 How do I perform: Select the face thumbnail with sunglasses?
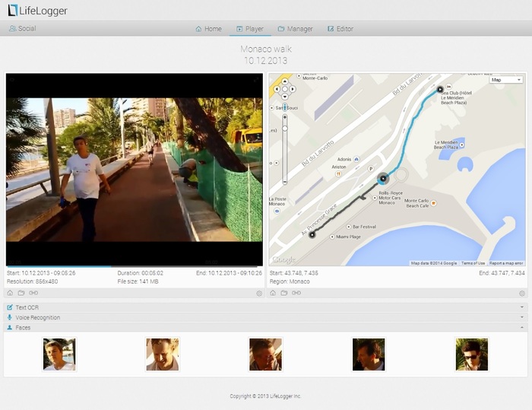coord(472,354)
